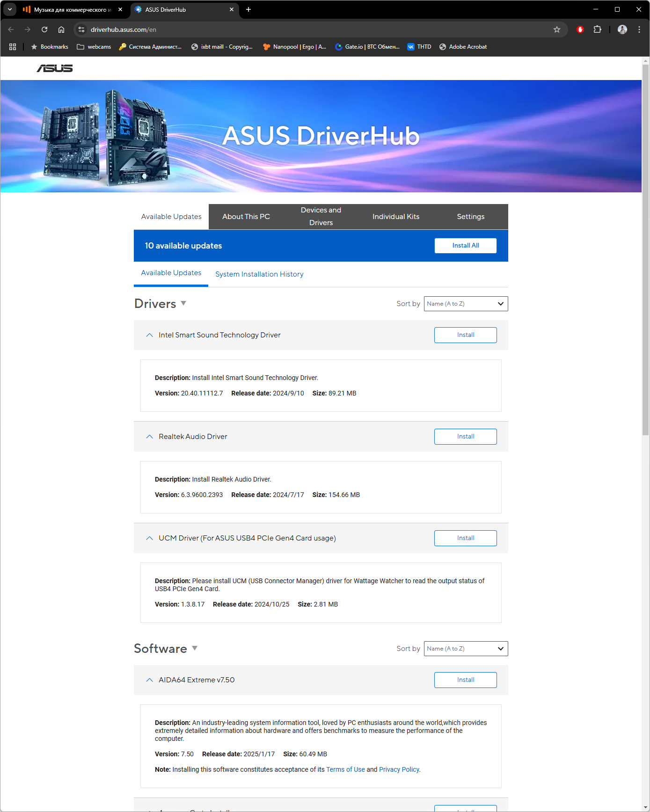Click the Realtek size 154.66 MB text
This screenshot has width=650, height=812.
coord(336,495)
